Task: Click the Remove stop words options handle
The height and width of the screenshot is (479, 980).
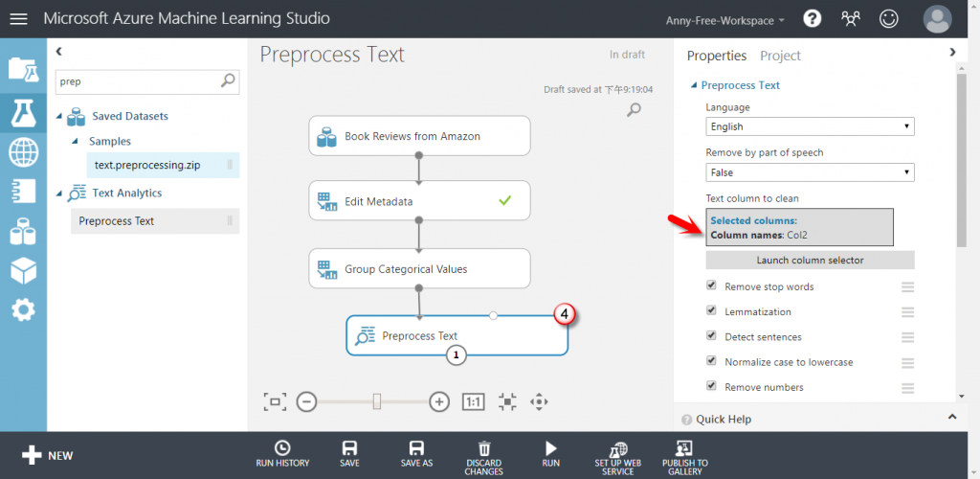Action: coord(907,286)
